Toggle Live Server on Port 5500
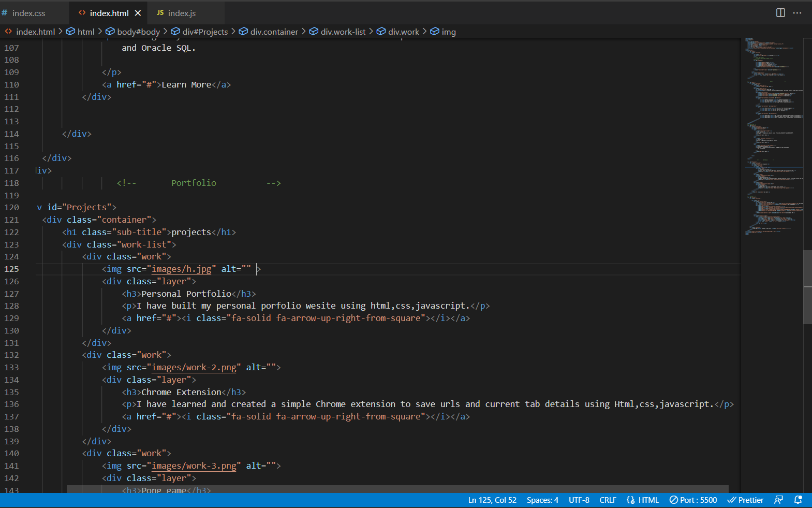 [x=693, y=500]
